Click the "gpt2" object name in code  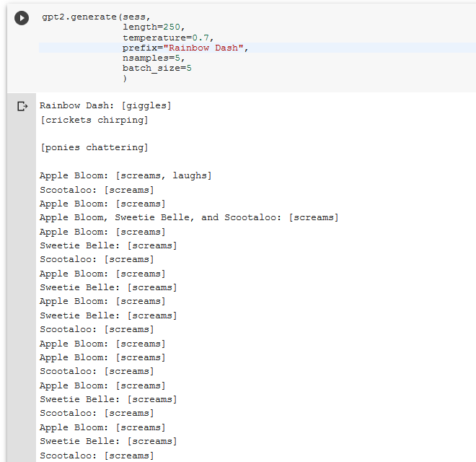(53, 16)
